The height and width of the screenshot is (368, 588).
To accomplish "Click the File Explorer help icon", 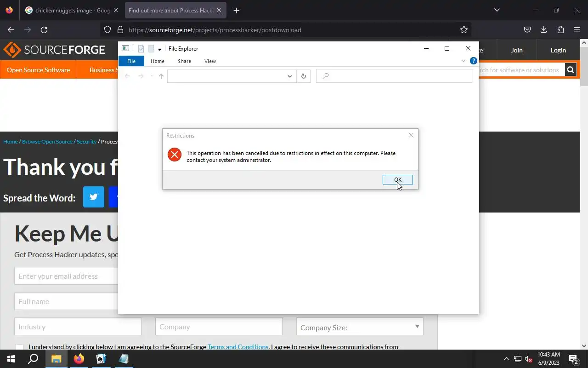I will 473,61.
